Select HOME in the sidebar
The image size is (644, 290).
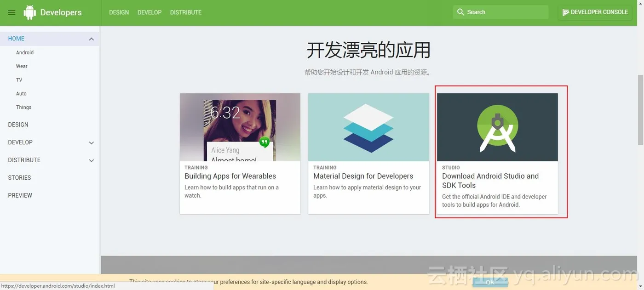(x=17, y=39)
